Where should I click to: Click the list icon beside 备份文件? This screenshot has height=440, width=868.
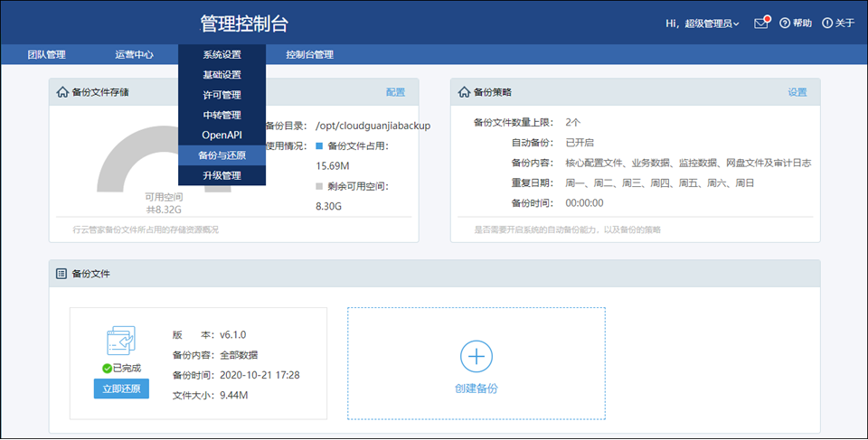61,274
